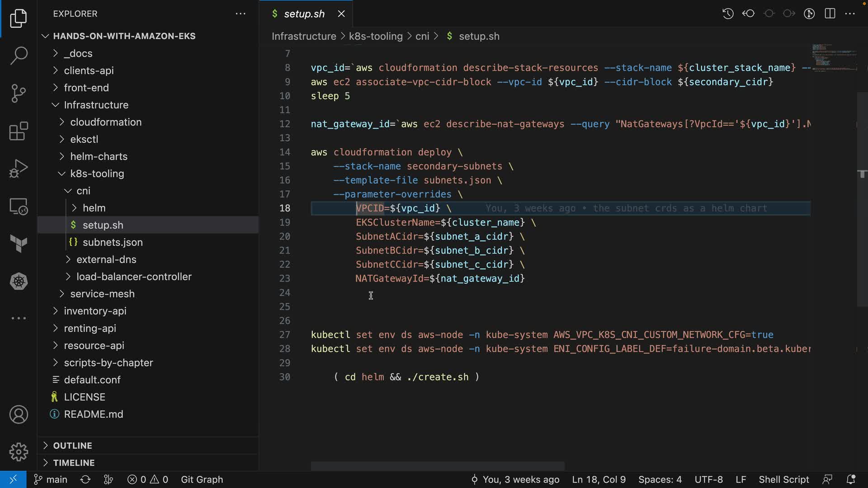The height and width of the screenshot is (488, 868).
Task: Expand the OUTLINE section
Action: (72, 446)
